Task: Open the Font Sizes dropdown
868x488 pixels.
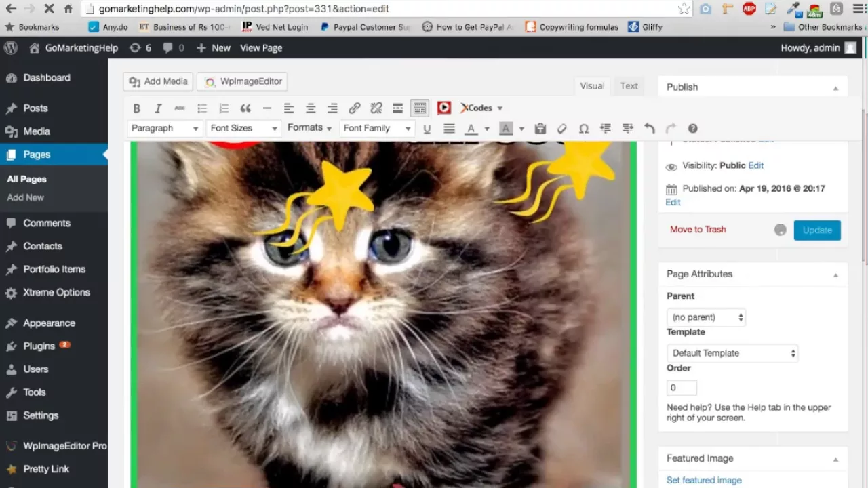Action: click(243, 128)
